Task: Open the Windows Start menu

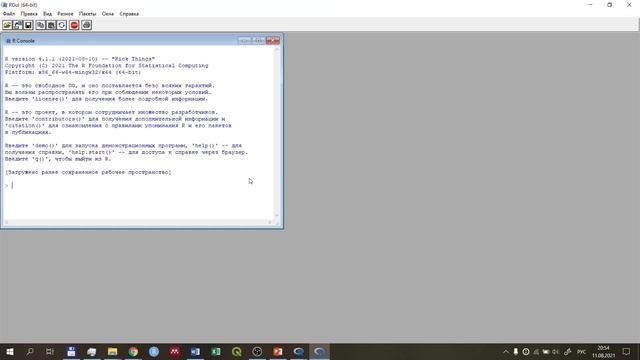Action: 9,351
